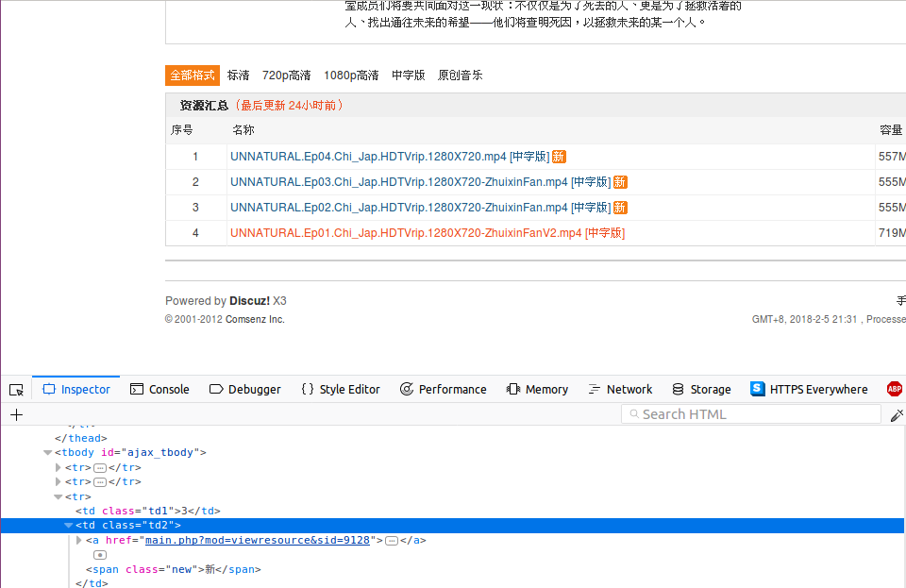Switch to the Storage tab
The image size is (906, 588).
pyautogui.click(x=701, y=389)
